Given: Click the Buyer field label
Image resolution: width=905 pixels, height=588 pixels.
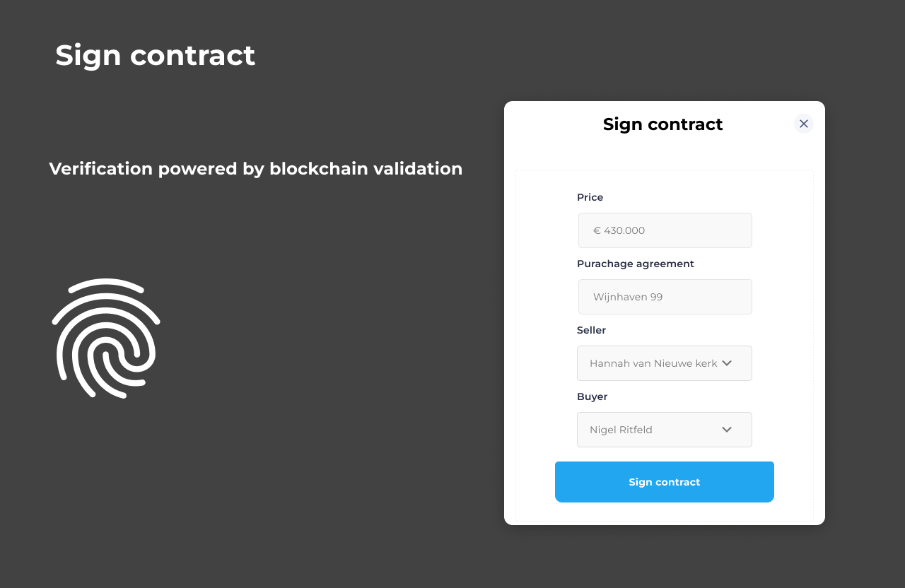Looking at the screenshot, I should pyautogui.click(x=592, y=396).
